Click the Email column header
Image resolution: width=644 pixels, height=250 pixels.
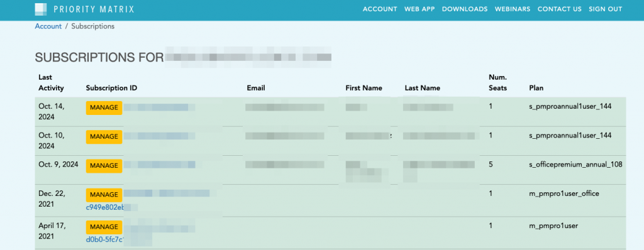click(x=255, y=88)
